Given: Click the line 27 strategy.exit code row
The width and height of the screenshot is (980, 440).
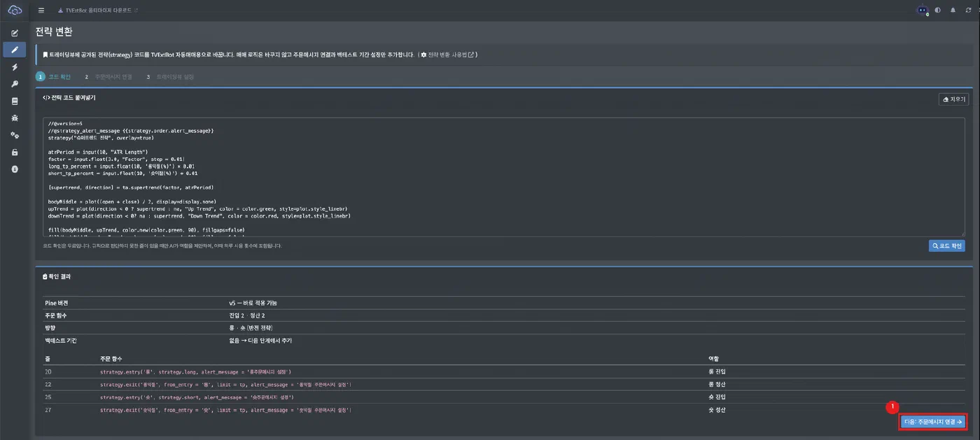Looking at the screenshot, I should pyautogui.click(x=503, y=410).
